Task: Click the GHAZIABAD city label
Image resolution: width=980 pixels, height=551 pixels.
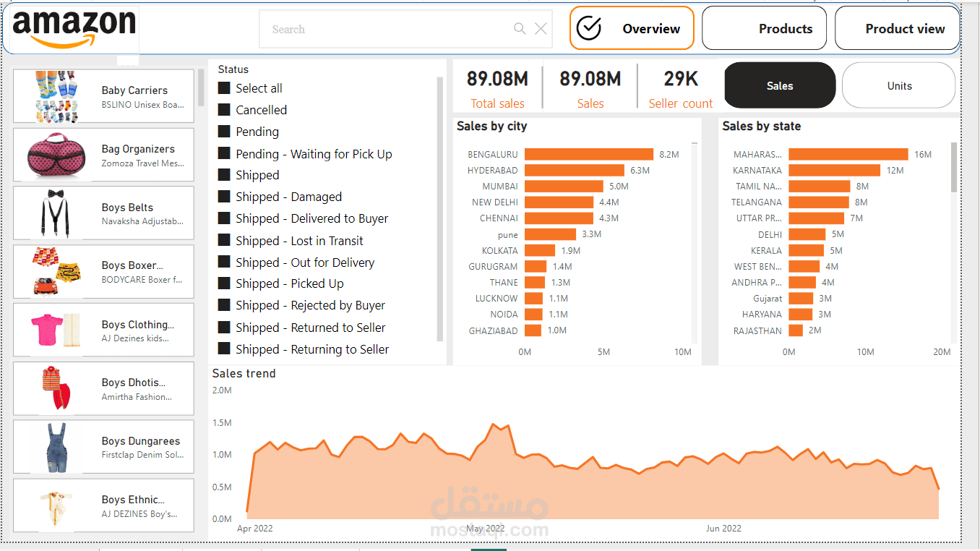Action: pos(493,330)
